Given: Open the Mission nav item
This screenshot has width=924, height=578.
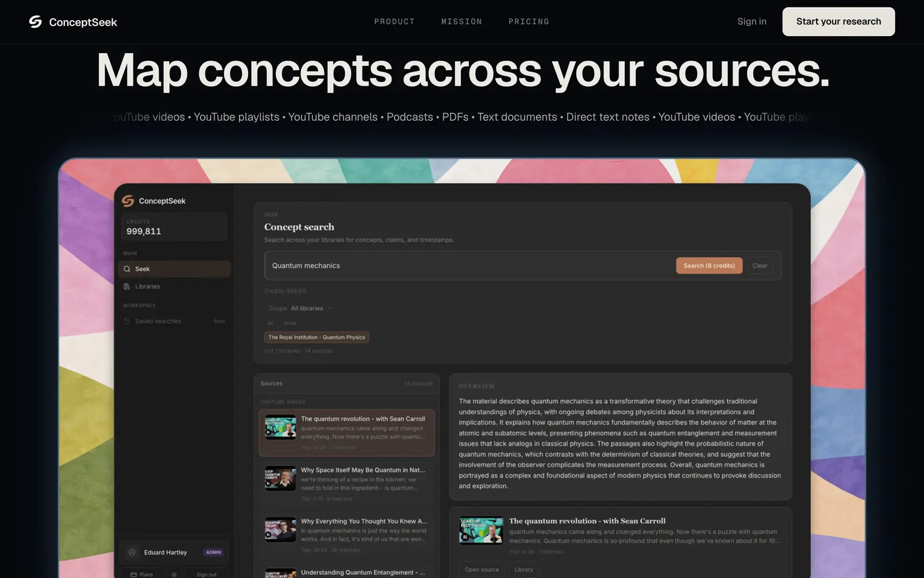Looking at the screenshot, I should (x=461, y=21).
